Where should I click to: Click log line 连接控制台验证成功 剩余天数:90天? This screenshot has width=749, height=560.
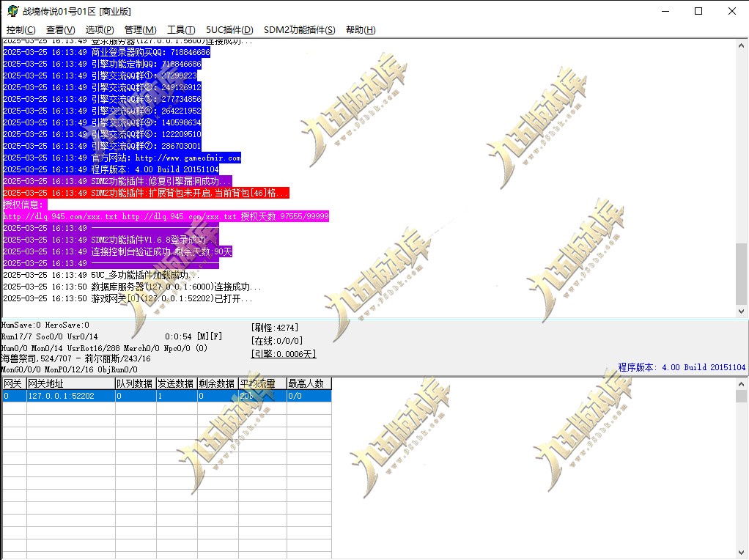117,251
